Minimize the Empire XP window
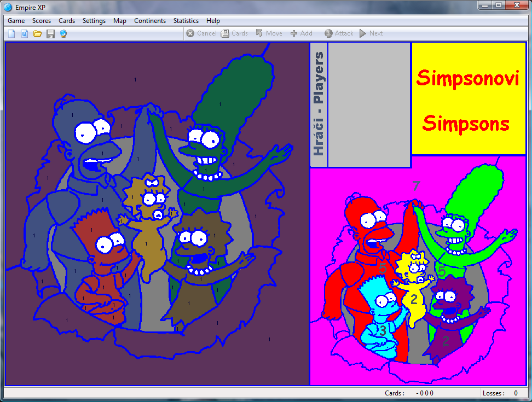The image size is (532, 402). [x=485, y=5]
